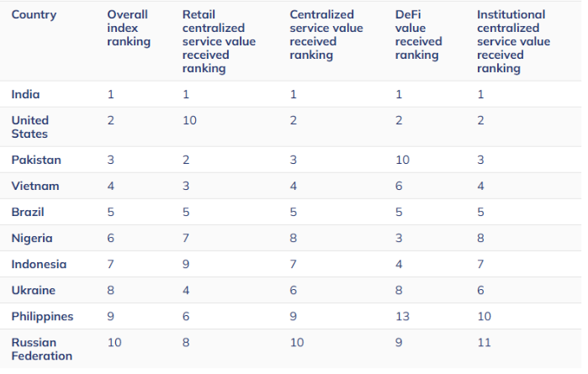This screenshot has height=374, width=588.
Task: Click Pakistan DeFi ranking value 10
Action: [x=402, y=160]
